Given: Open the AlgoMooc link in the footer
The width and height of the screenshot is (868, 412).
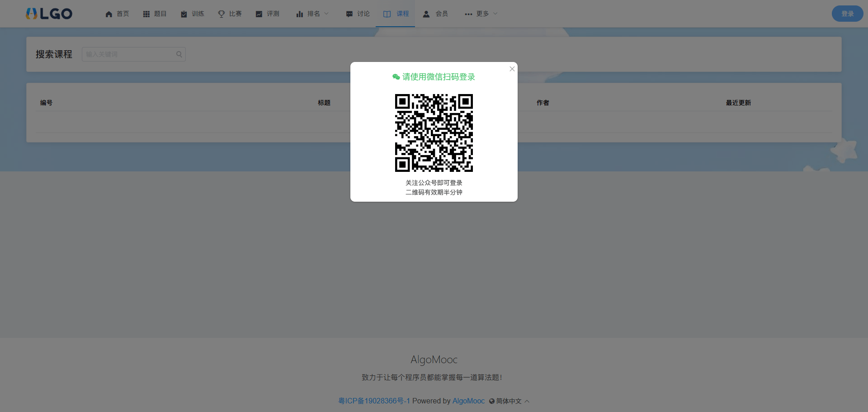Looking at the screenshot, I should (468, 401).
